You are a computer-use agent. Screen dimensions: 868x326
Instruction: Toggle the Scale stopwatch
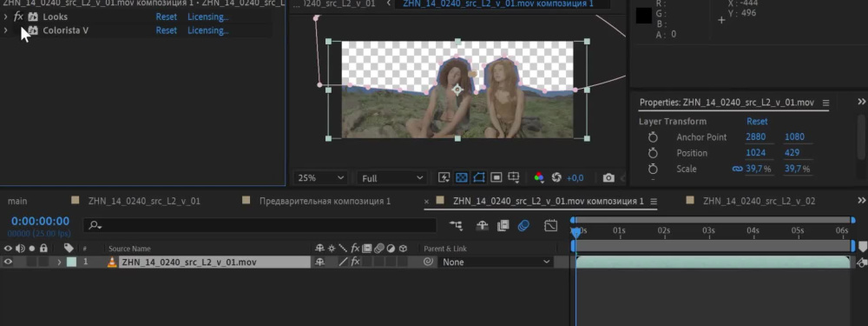(x=653, y=169)
